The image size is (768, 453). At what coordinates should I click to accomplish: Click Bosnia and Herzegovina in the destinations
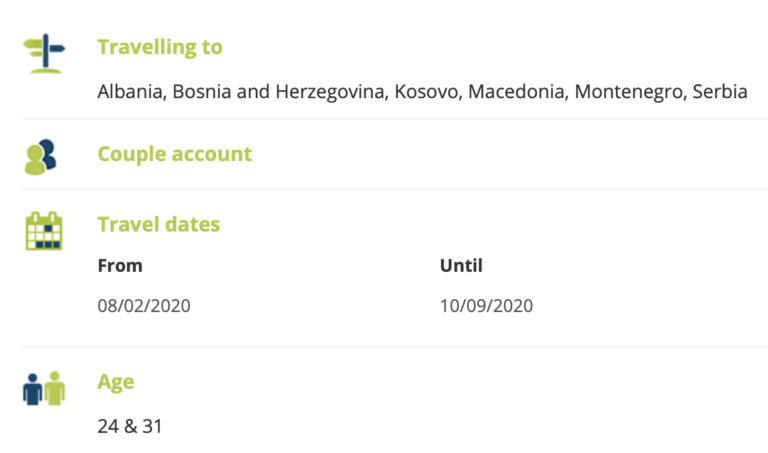tap(279, 92)
